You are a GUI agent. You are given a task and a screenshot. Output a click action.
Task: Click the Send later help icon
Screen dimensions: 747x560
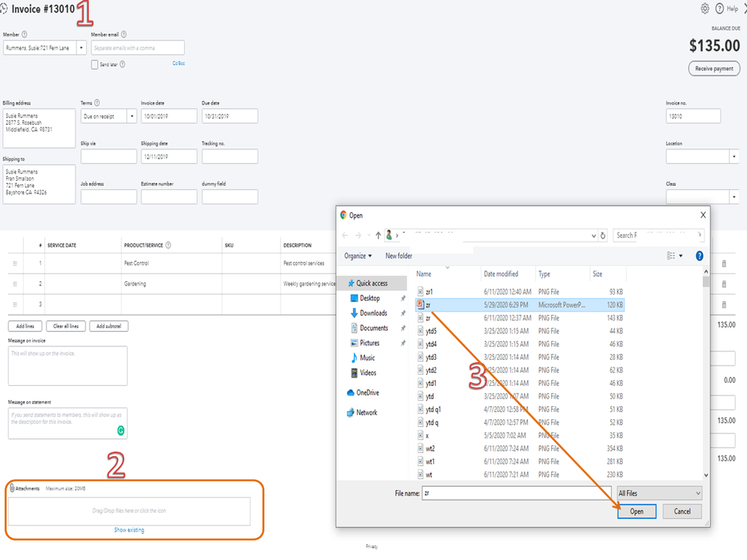[x=123, y=64]
